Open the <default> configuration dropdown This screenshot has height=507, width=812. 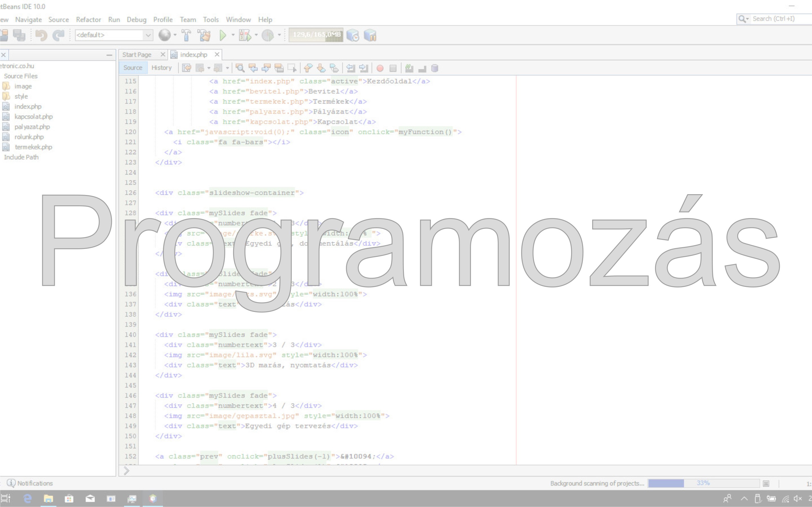pos(148,35)
